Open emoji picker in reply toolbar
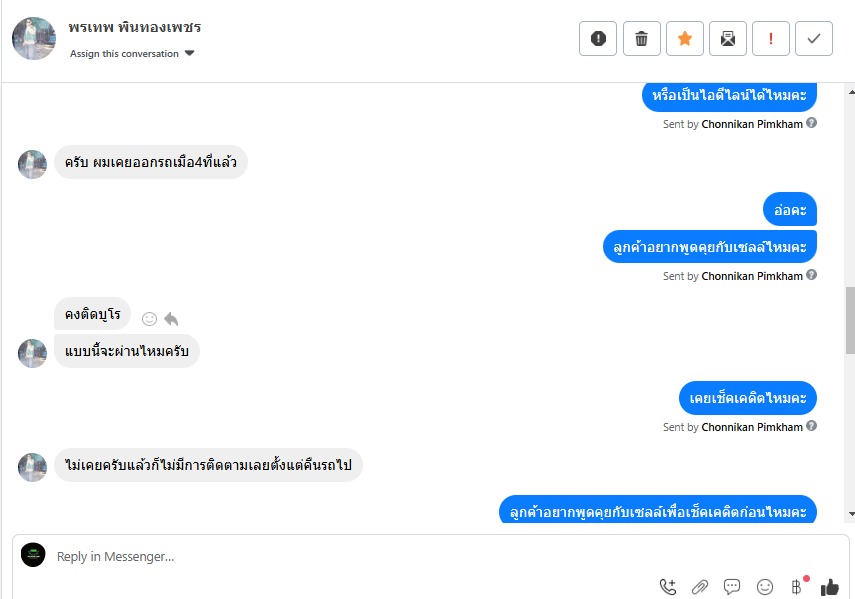The height and width of the screenshot is (599, 855). 764,586
